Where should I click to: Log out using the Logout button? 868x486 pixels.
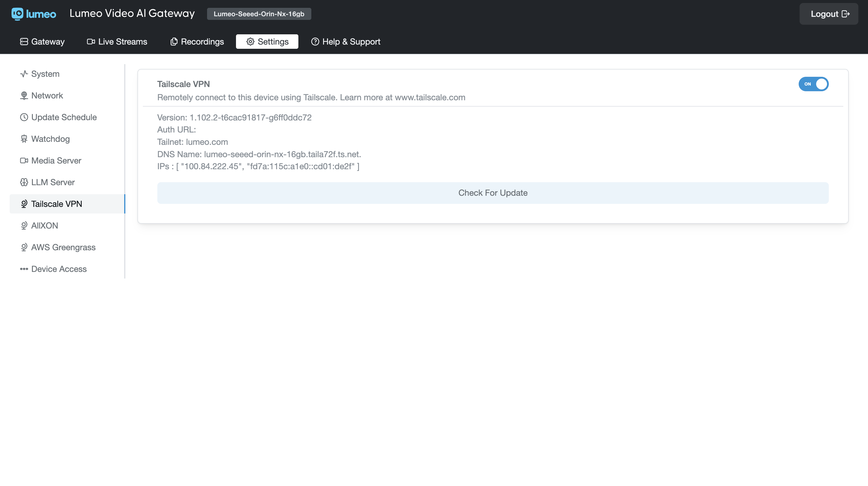pyautogui.click(x=829, y=14)
